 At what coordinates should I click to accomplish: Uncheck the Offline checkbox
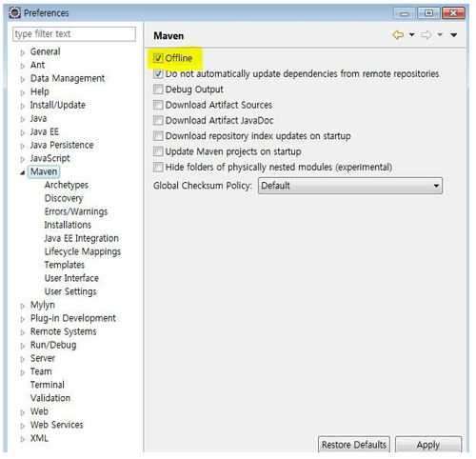pos(158,58)
